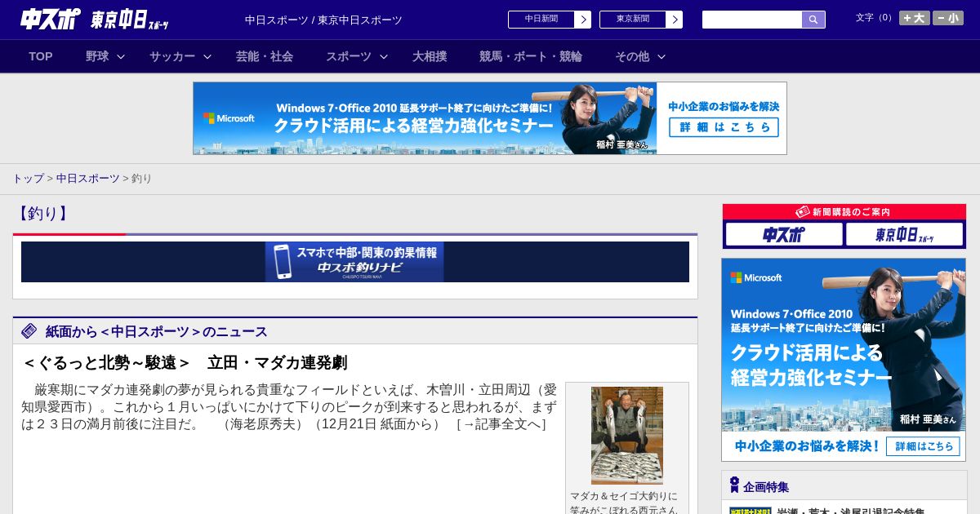This screenshot has width=980, height=514.
Task: Click the arrow next to 東京新聞
Action: 675,20
